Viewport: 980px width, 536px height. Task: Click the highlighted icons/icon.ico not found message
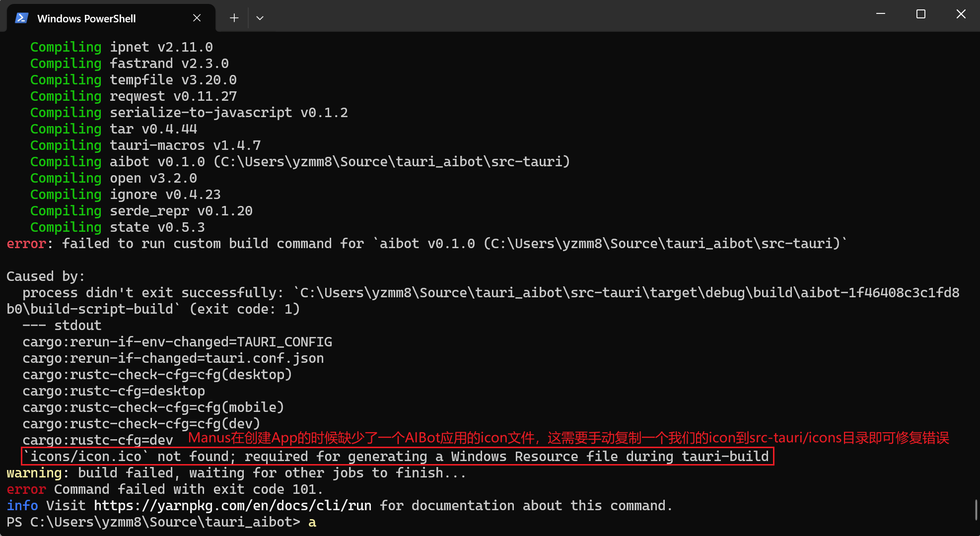click(x=398, y=456)
